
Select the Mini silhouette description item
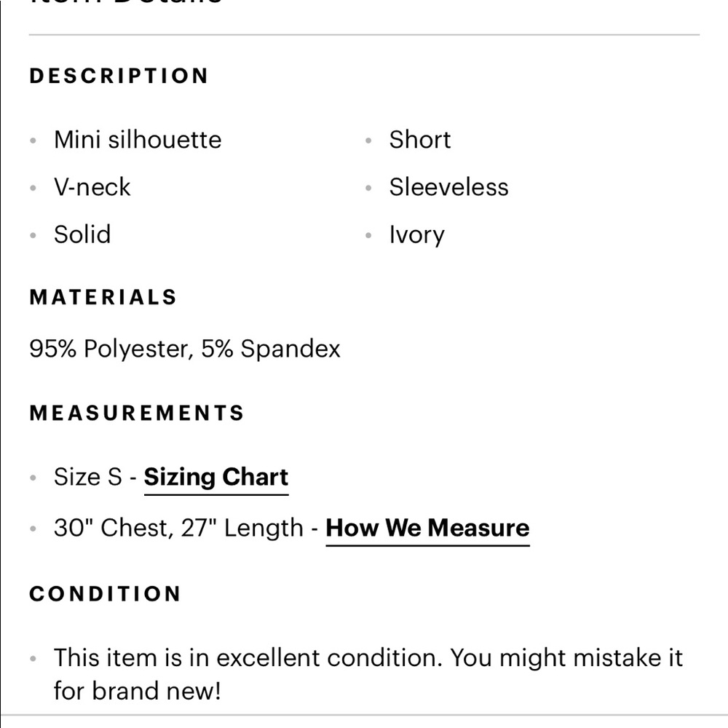pyautogui.click(x=138, y=140)
